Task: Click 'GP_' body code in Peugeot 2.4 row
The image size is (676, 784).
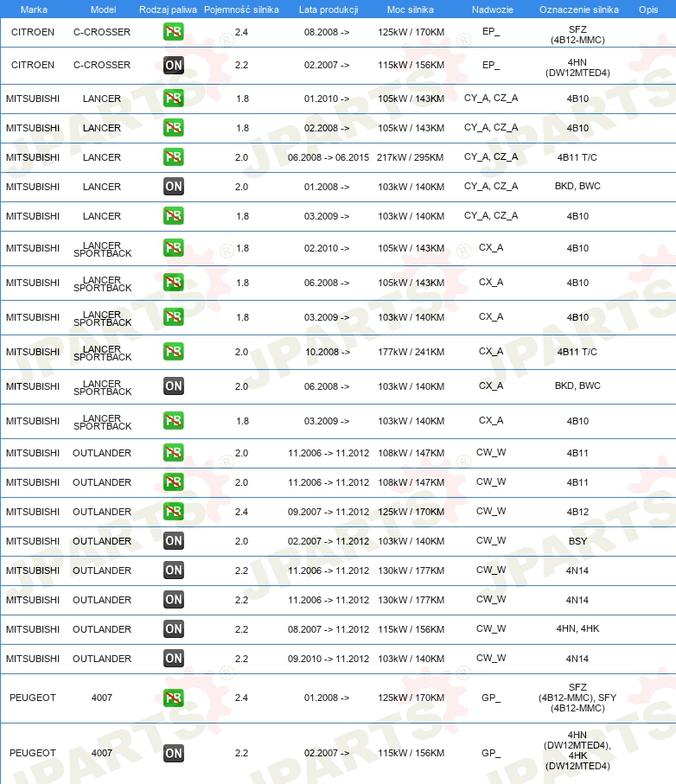Action: tap(491, 698)
